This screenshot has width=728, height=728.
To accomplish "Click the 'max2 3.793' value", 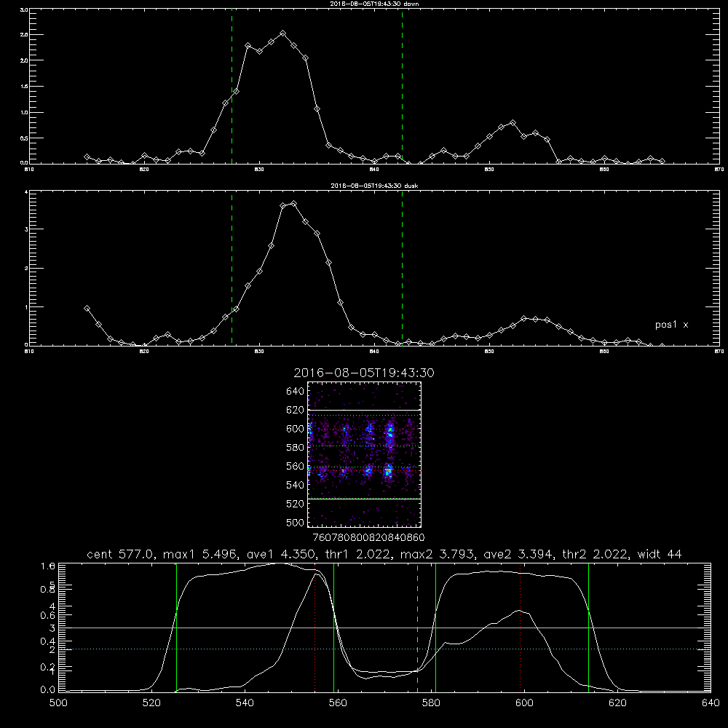I will pos(438,554).
